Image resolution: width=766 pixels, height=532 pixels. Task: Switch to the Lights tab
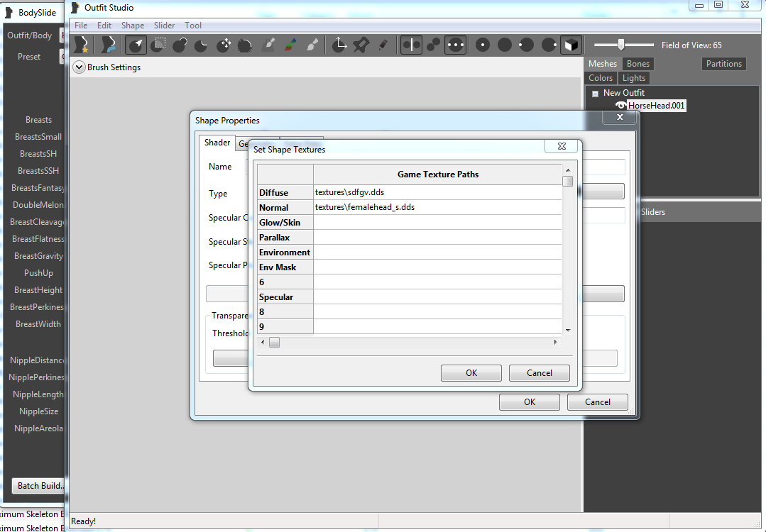(x=634, y=78)
